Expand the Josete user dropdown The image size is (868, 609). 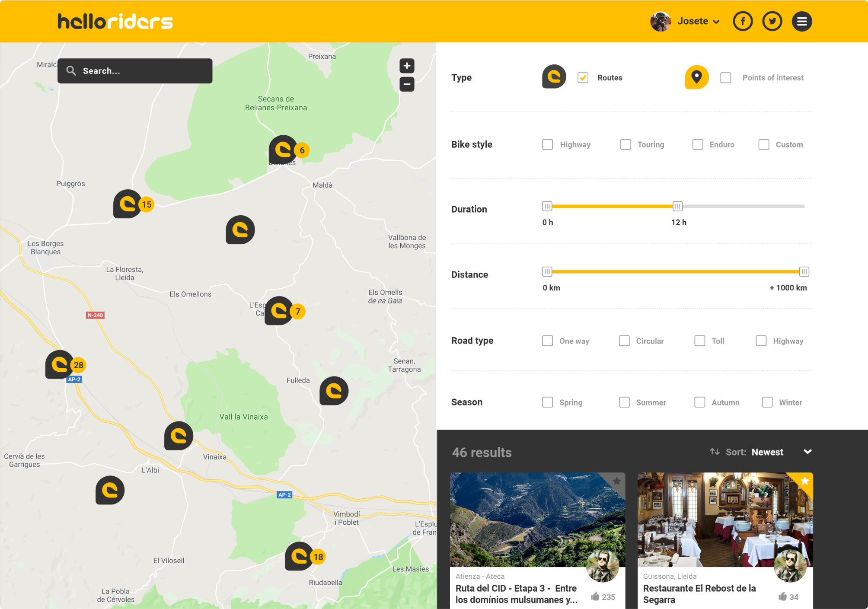click(698, 21)
